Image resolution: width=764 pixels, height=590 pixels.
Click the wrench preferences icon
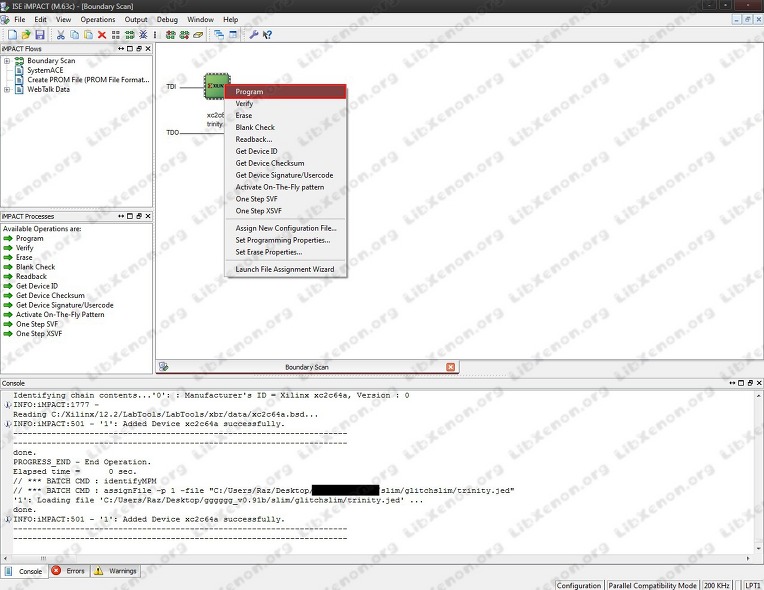[253, 35]
